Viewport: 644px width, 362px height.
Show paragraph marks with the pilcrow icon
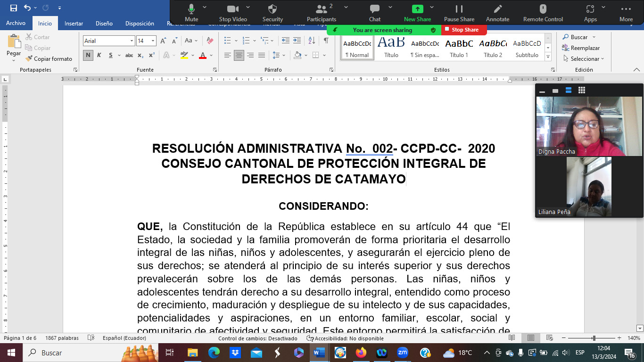[x=326, y=41]
